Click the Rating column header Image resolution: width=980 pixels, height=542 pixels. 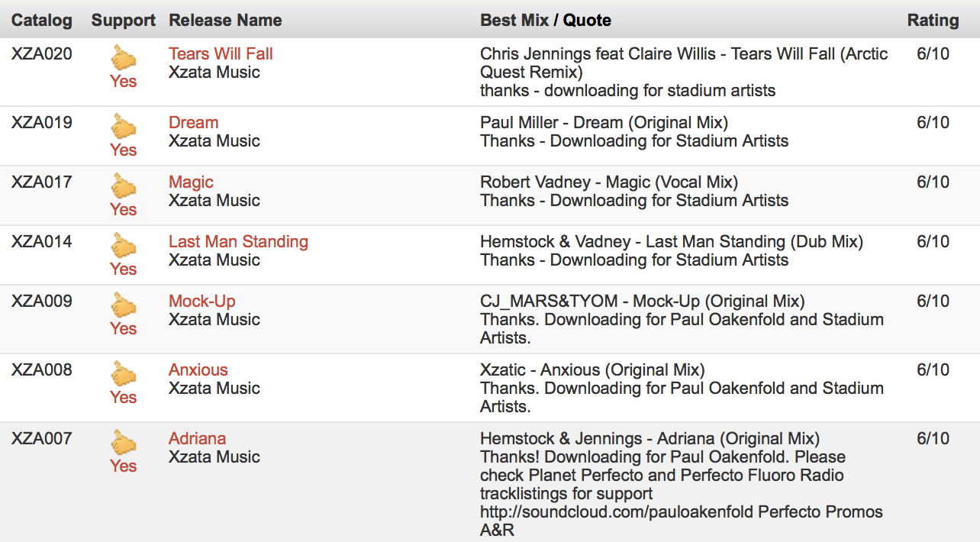pos(933,21)
